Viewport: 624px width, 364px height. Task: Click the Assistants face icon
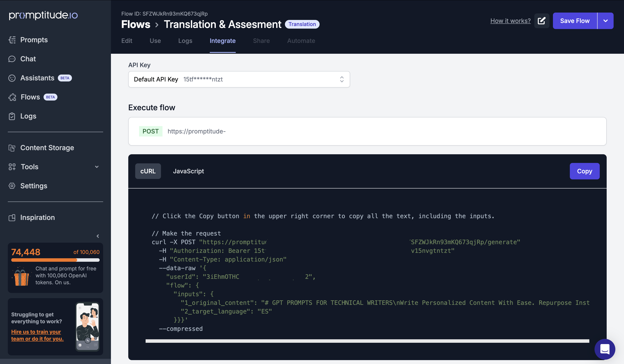pos(12,78)
